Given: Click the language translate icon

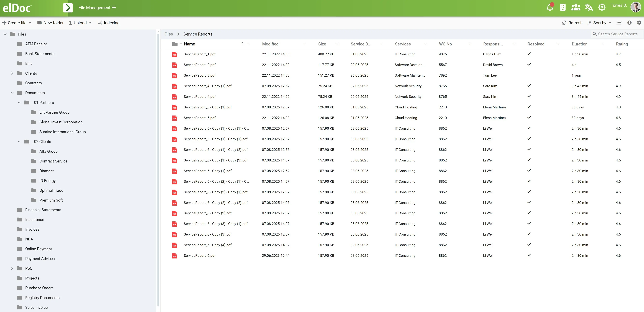Looking at the screenshot, I should coord(589,7).
